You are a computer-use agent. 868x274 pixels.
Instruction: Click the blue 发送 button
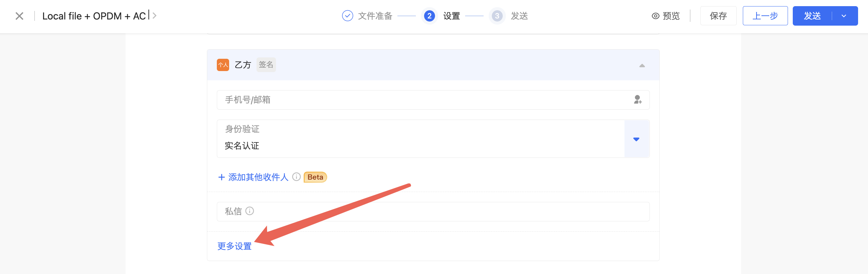coord(812,16)
